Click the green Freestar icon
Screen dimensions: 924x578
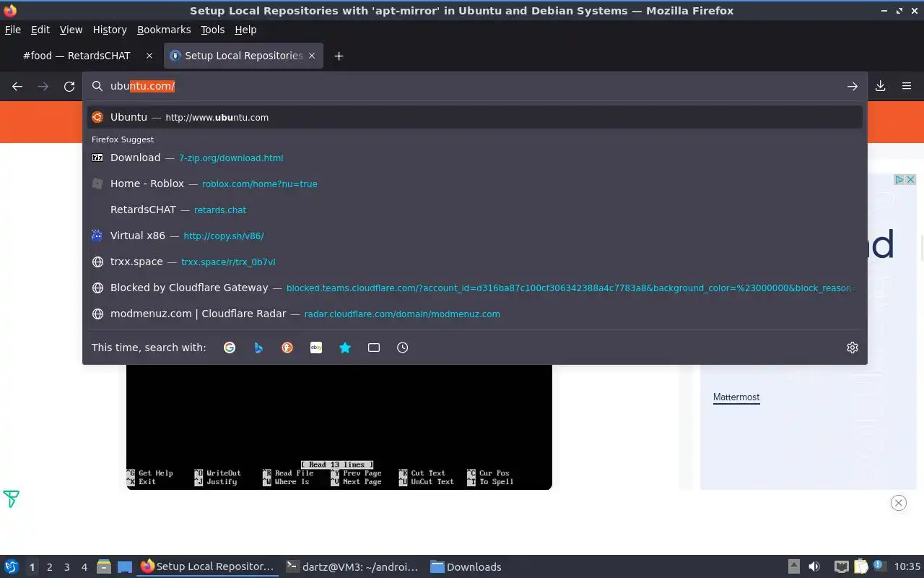(11, 499)
